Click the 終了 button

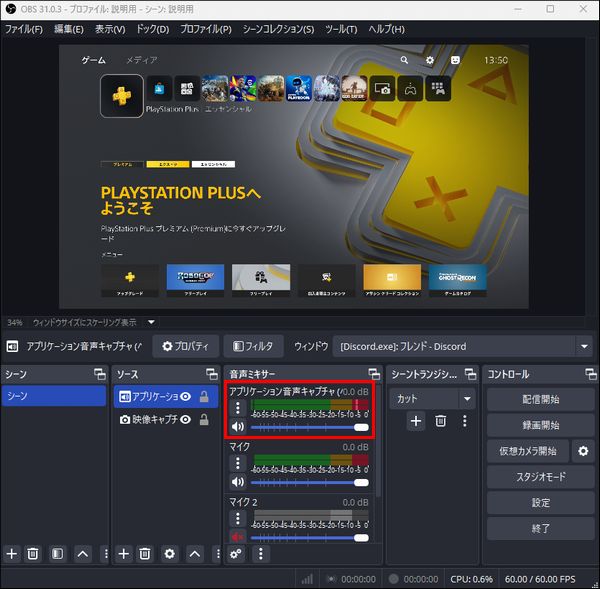point(540,529)
